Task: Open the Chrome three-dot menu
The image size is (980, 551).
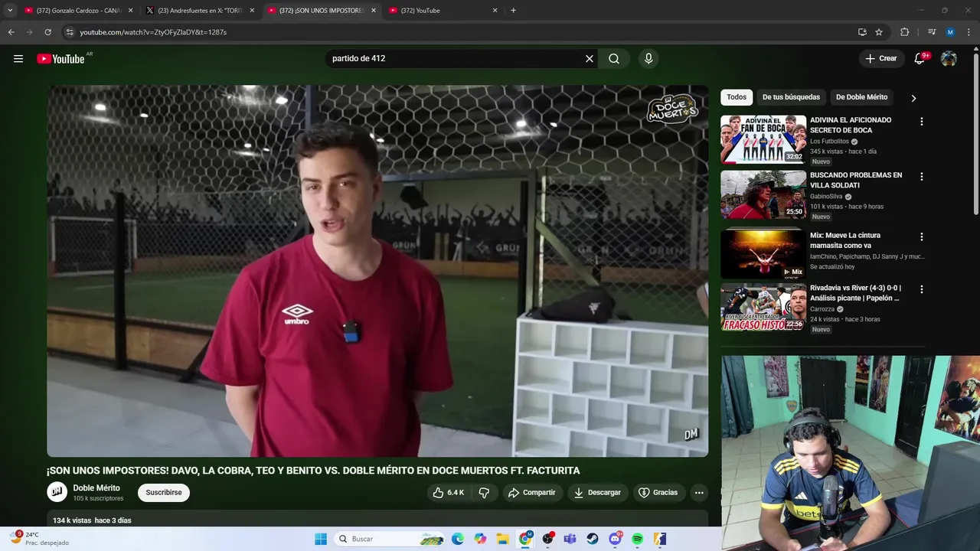Action: (969, 32)
